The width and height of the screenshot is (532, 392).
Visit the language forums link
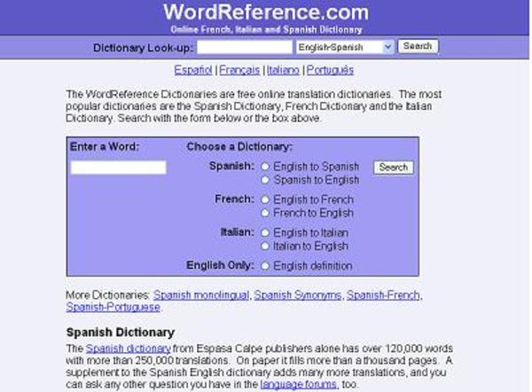[x=305, y=385]
